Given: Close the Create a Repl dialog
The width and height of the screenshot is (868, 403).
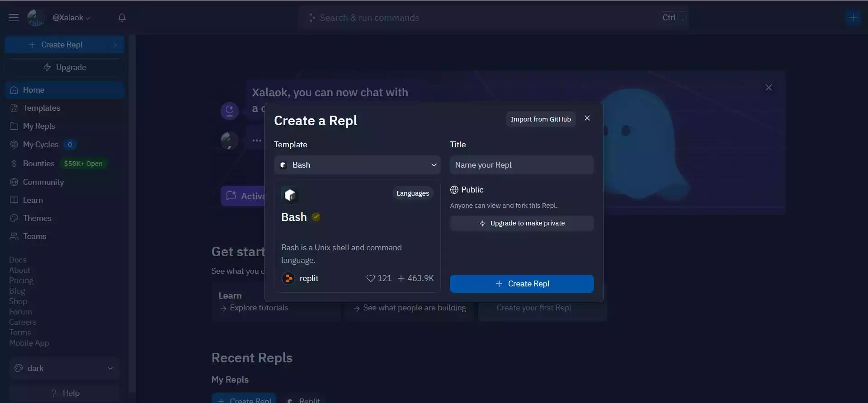Looking at the screenshot, I should (x=587, y=118).
